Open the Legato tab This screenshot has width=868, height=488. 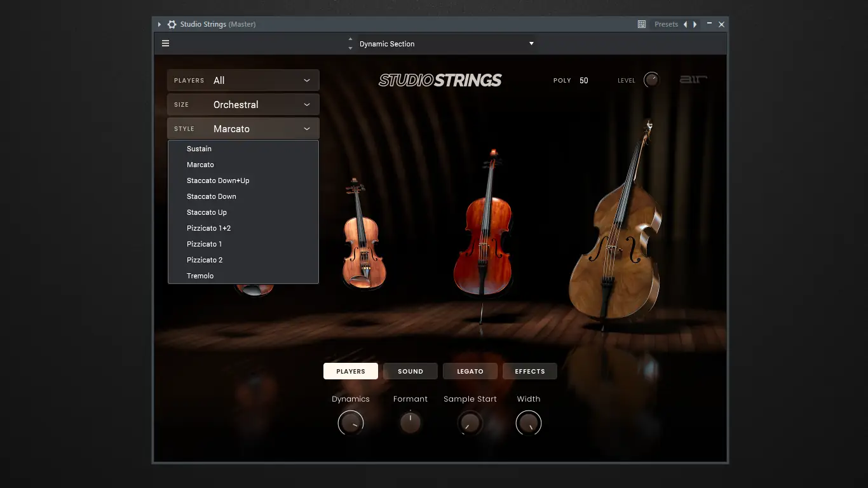tap(470, 371)
